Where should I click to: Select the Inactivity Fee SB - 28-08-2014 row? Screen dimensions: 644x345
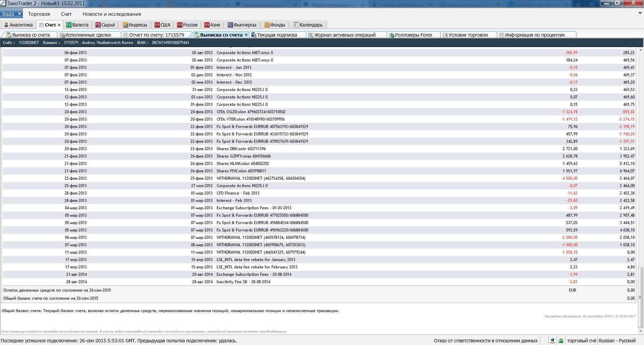319,282
